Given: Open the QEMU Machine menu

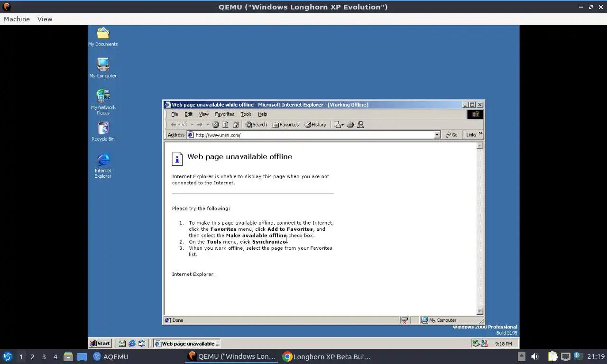Looking at the screenshot, I should pos(17,19).
